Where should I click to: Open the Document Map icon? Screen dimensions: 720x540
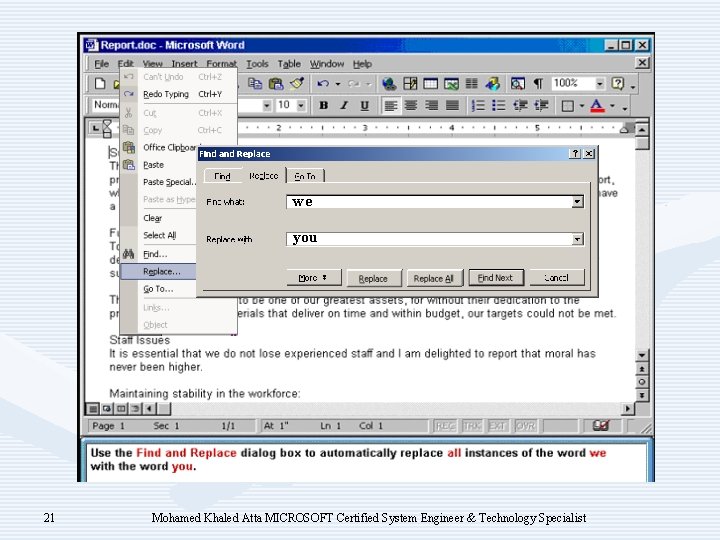[518, 84]
